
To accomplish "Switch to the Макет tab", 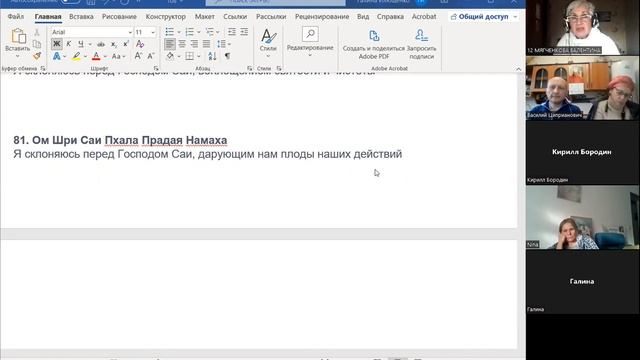I will tap(204, 17).
